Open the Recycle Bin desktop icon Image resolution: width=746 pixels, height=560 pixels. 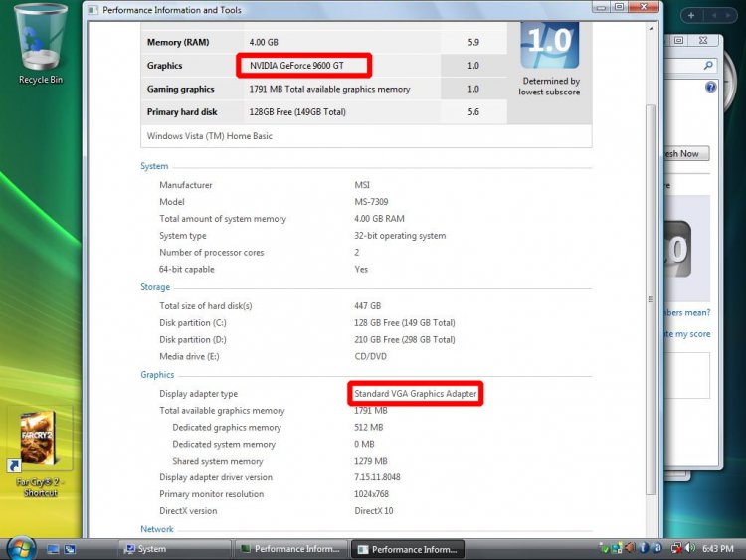point(41,44)
